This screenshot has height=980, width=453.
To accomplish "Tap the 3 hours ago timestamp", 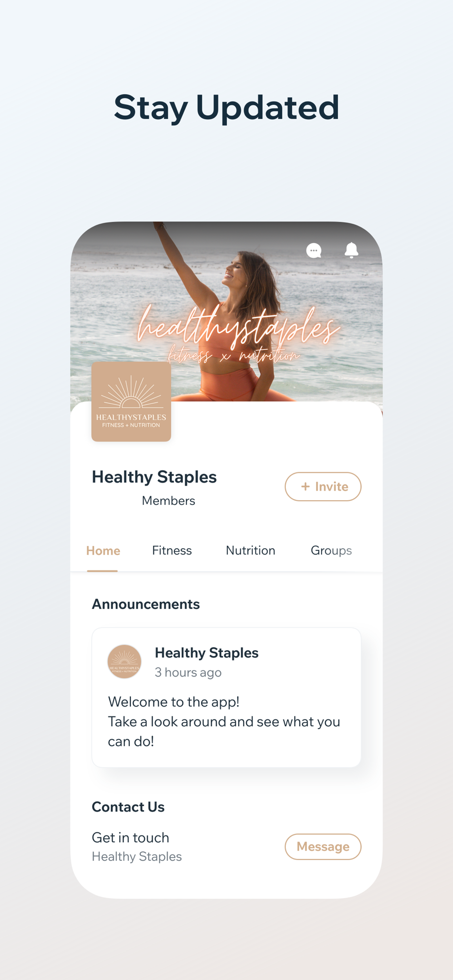I will [x=188, y=672].
